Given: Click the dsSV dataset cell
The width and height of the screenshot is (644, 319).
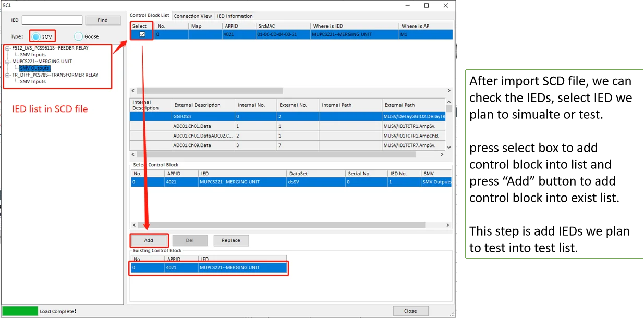Looking at the screenshot, I should tap(315, 182).
